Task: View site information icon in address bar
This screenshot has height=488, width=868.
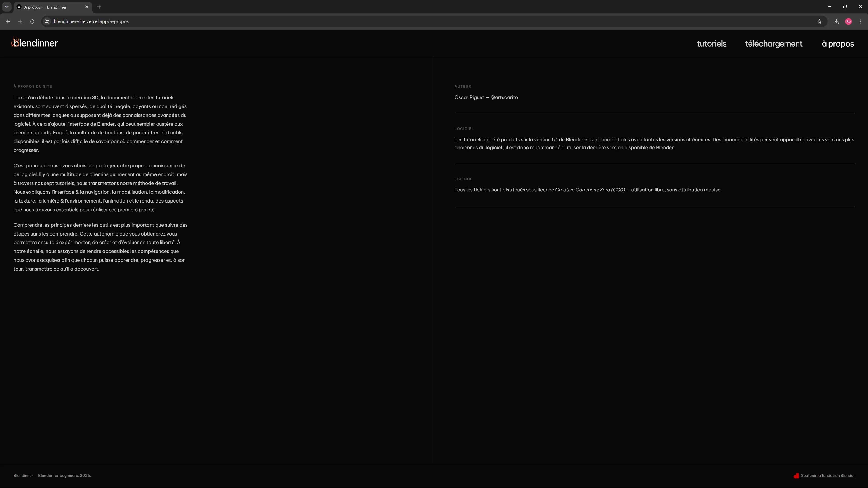Action: click(47, 21)
